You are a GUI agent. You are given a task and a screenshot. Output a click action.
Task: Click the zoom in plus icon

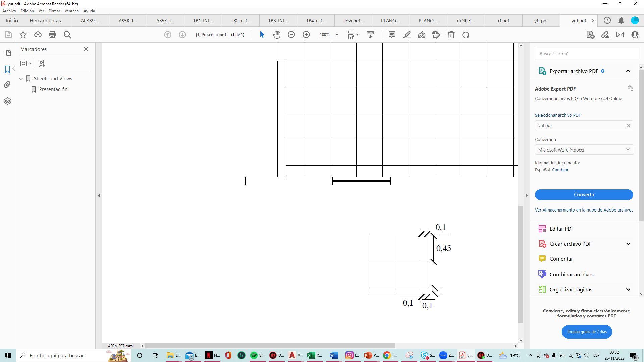(306, 35)
